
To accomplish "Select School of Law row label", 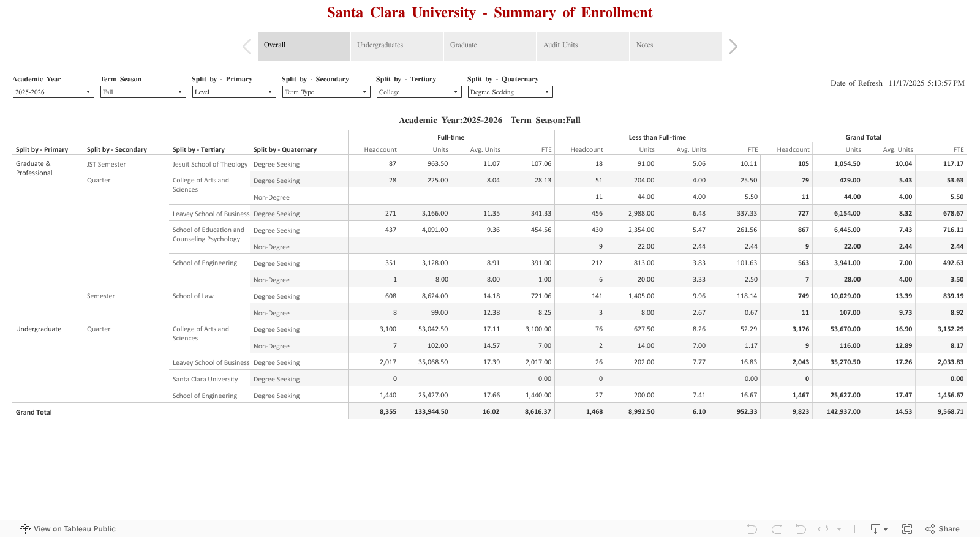I will click(x=193, y=296).
